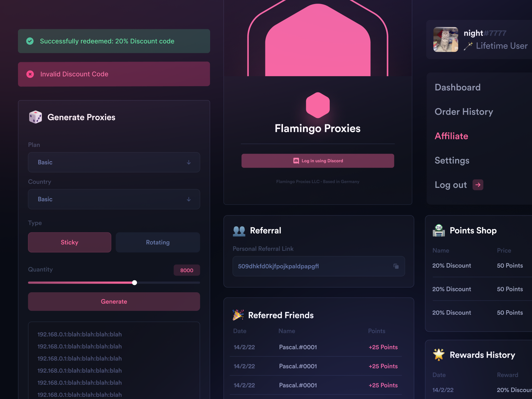This screenshot has width=532, height=399.
Task: Click Log in using Discord
Action: click(x=318, y=161)
